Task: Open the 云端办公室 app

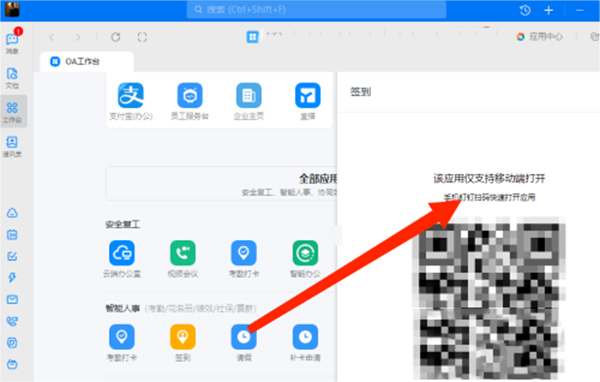Action: click(122, 259)
